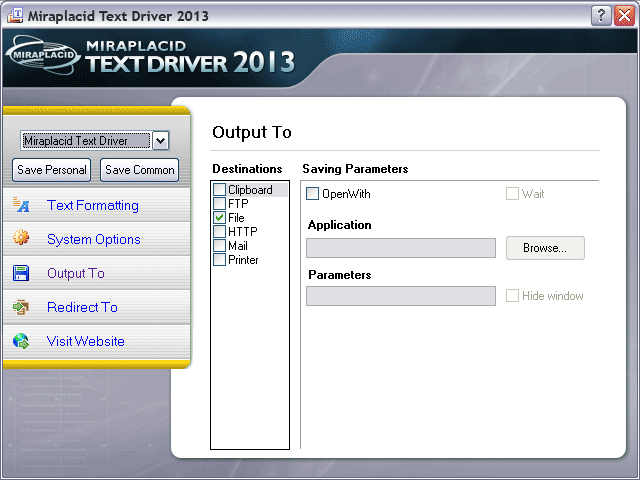Toggle the Wait checkbox
Image resolution: width=640 pixels, height=480 pixels.
point(512,193)
